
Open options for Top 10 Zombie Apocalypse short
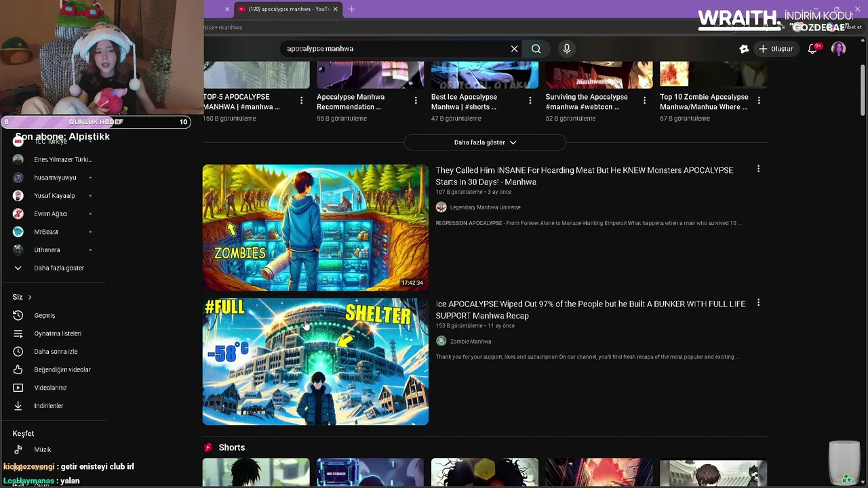(759, 100)
